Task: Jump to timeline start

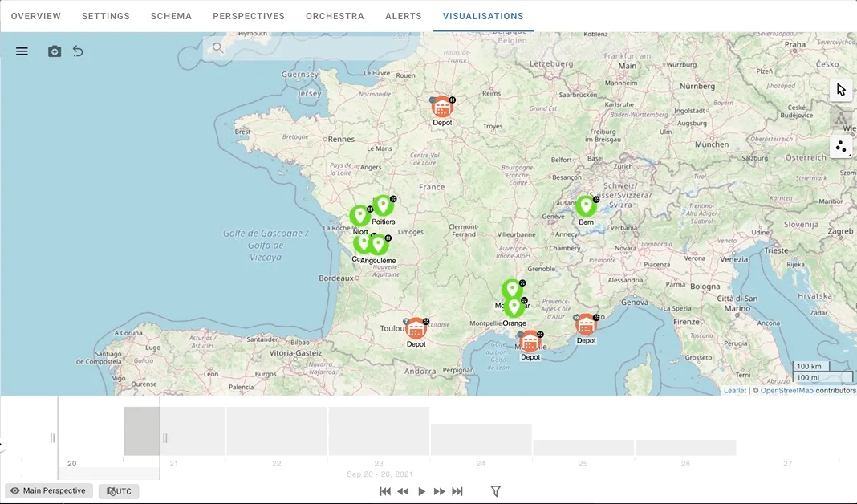Action: 385,491
